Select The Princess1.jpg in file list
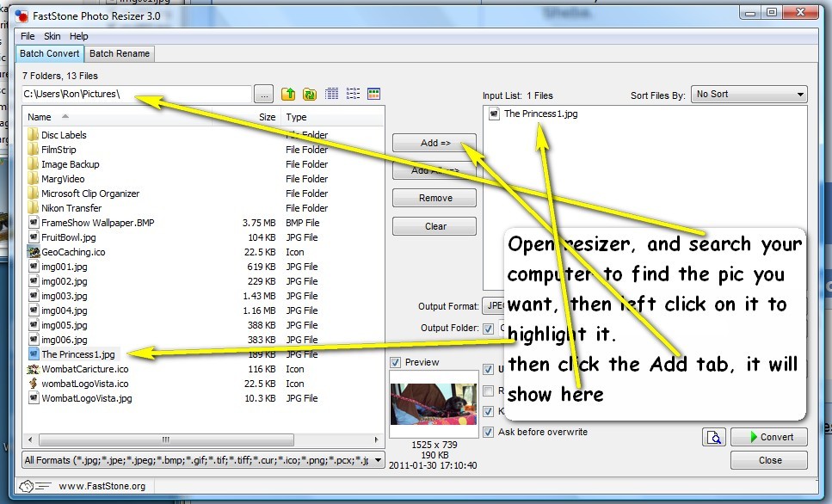The height and width of the screenshot is (504, 832). coord(77,354)
